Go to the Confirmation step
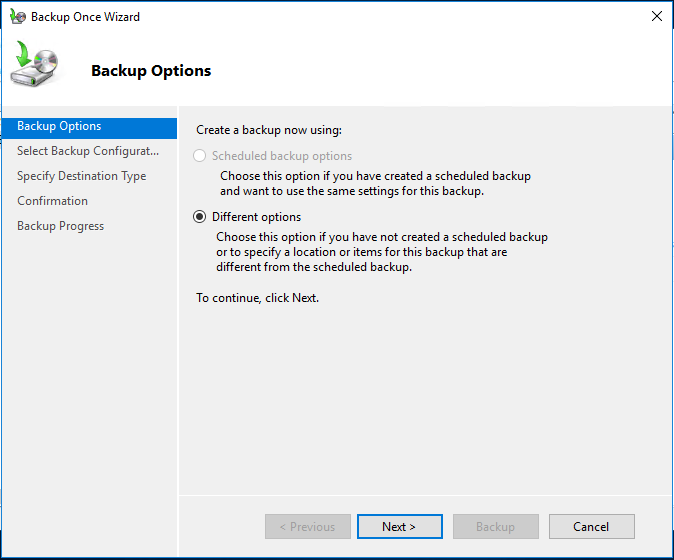The height and width of the screenshot is (560, 674). [x=52, y=201]
